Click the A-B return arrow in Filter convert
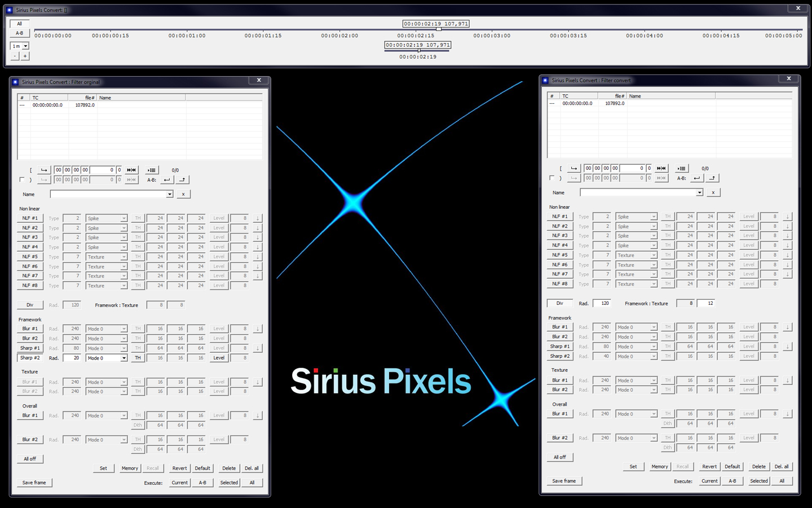Screen dimensions: 812x508 pos(697,178)
